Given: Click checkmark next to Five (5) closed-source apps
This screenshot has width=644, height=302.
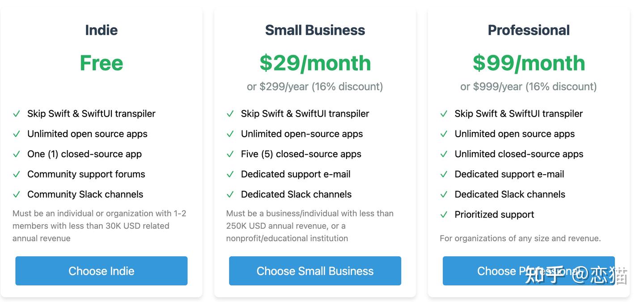Looking at the screenshot, I should 230,154.
